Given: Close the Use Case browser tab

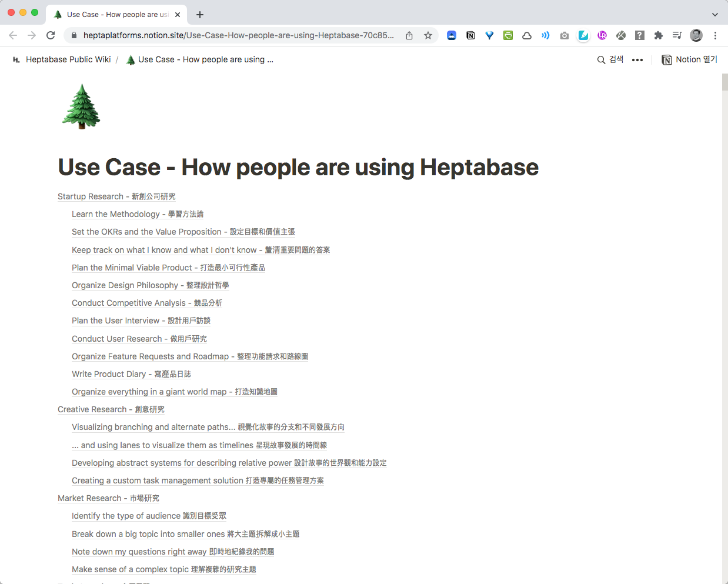Looking at the screenshot, I should pos(178,15).
